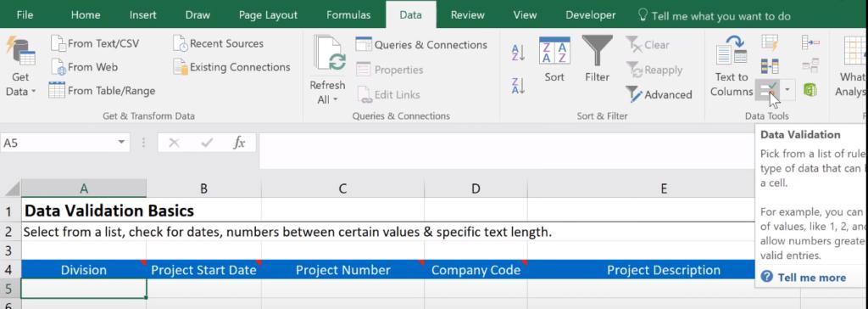Open the Developer tab
The height and width of the screenshot is (309, 868).
[x=590, y=15]
